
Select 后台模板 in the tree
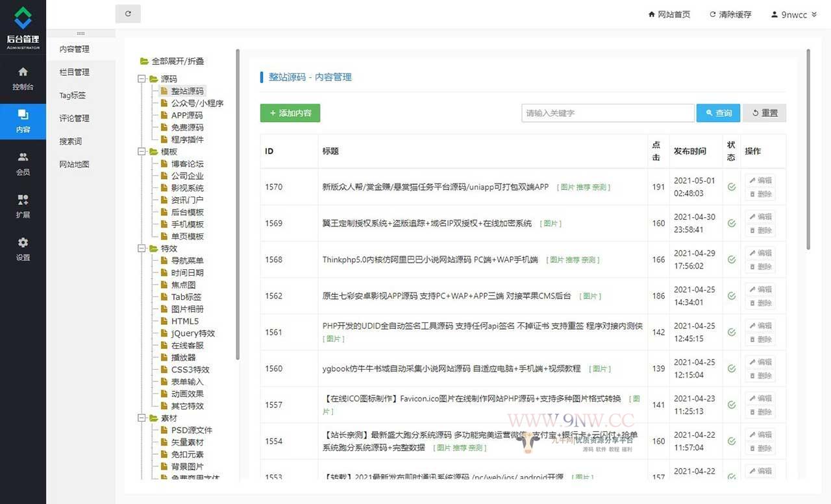tap(187, 212)
